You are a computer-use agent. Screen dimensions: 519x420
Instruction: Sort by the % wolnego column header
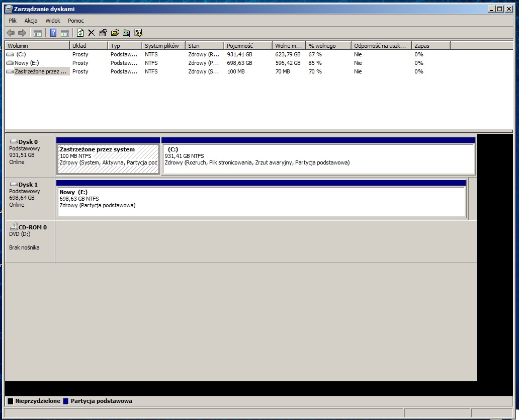(x=328, y=46)
